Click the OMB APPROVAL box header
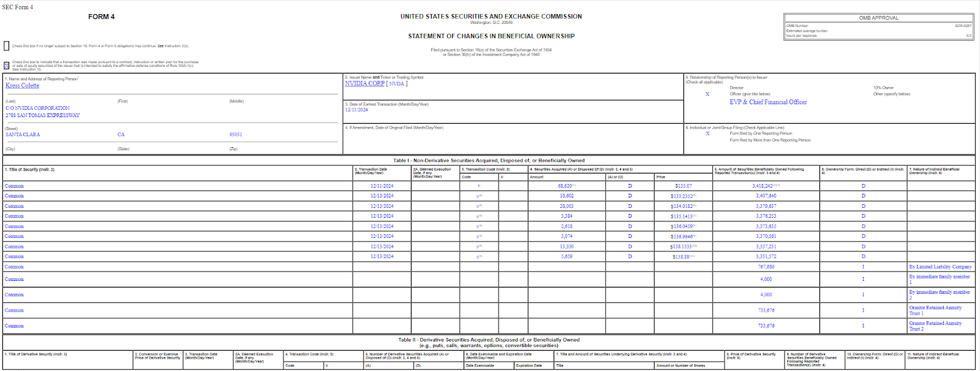 [x=878, y=18]
